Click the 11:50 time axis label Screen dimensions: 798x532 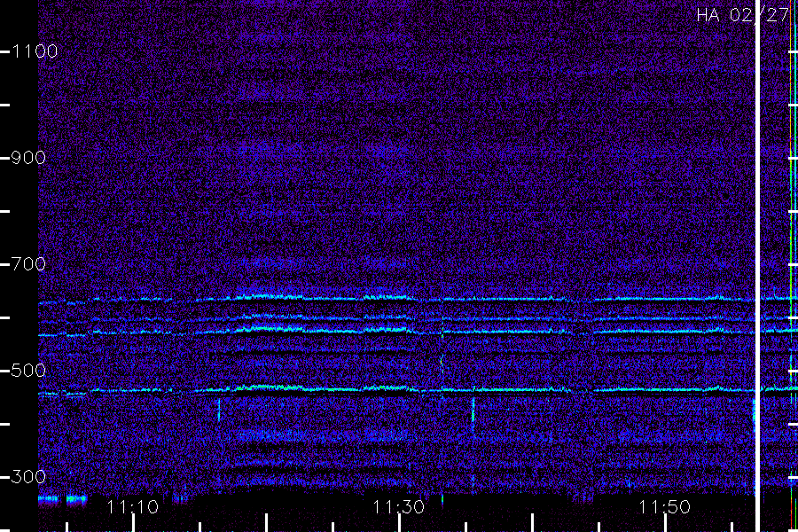point(664,507)
